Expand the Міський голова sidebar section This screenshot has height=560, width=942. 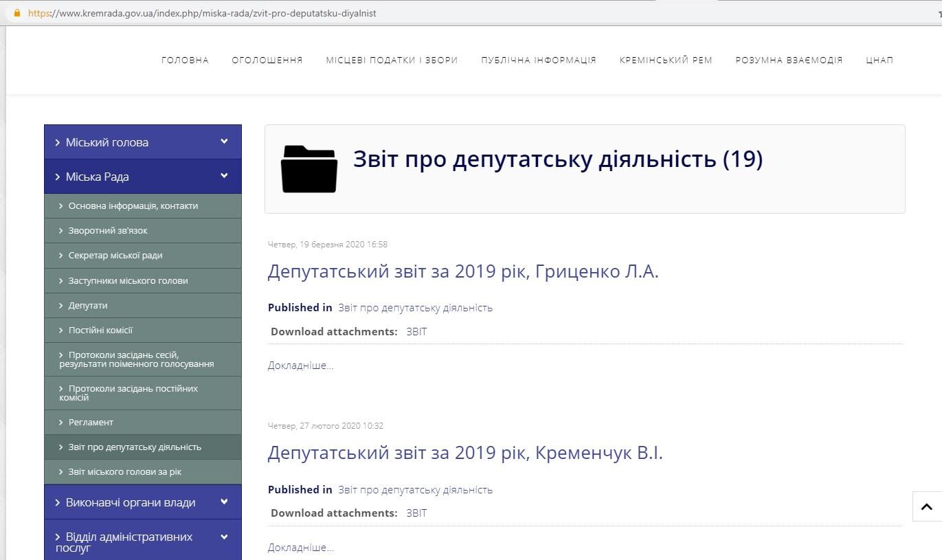click(x=224, y=142)
